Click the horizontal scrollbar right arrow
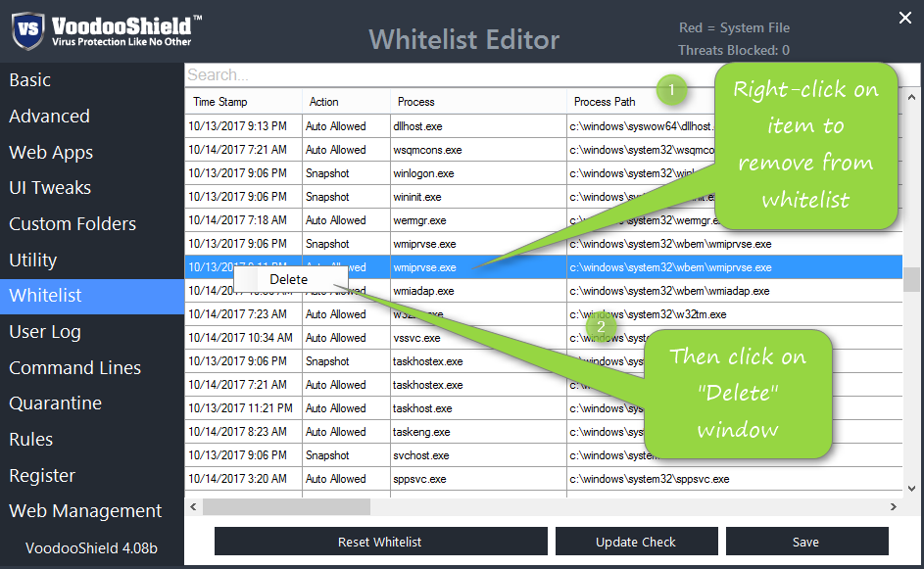Viewport: 924px width, 569px height. (x=894, y=506)
